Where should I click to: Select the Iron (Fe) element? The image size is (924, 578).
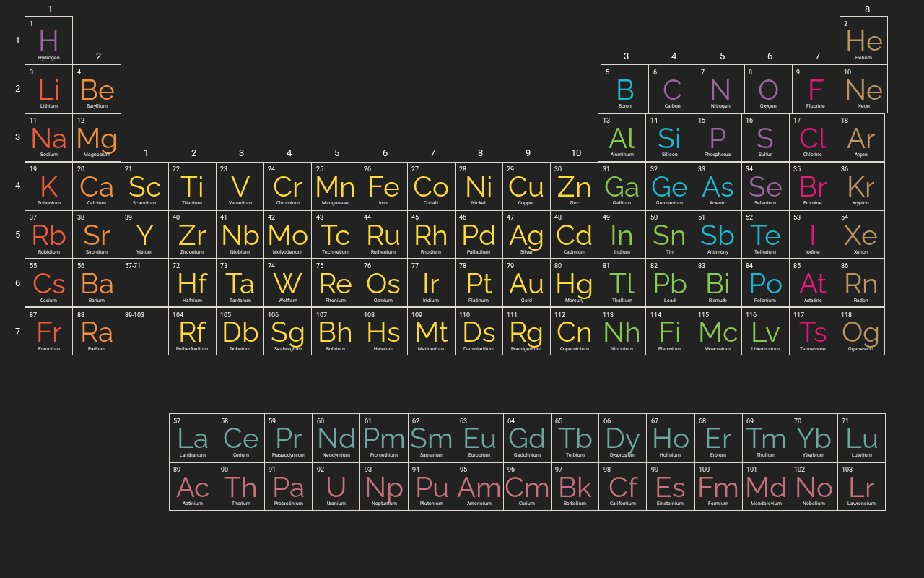(383, 186)
